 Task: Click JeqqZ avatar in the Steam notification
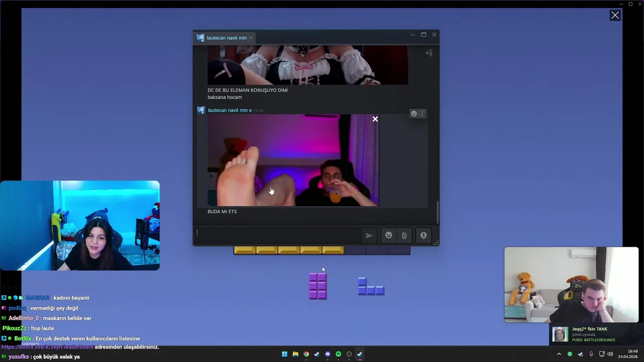point(560,334)
